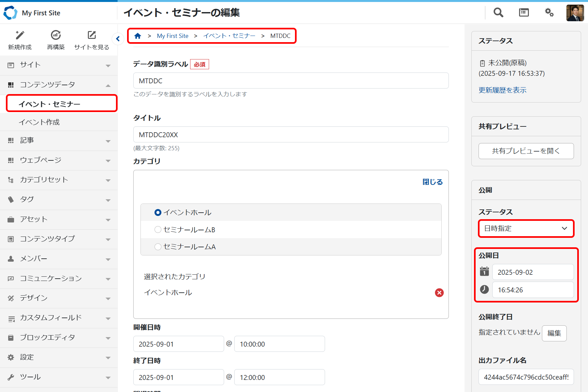Open the ステータス dropdown showing 日時指定

pos(526,228)
